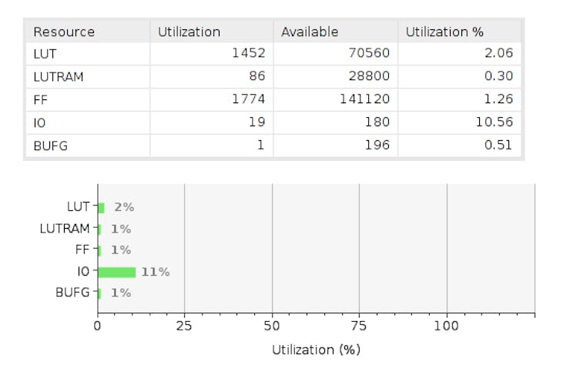This screenshot has width=570, height=392.
Task: Click the LUTRAM label on chart axis
Action: (65, 229)
